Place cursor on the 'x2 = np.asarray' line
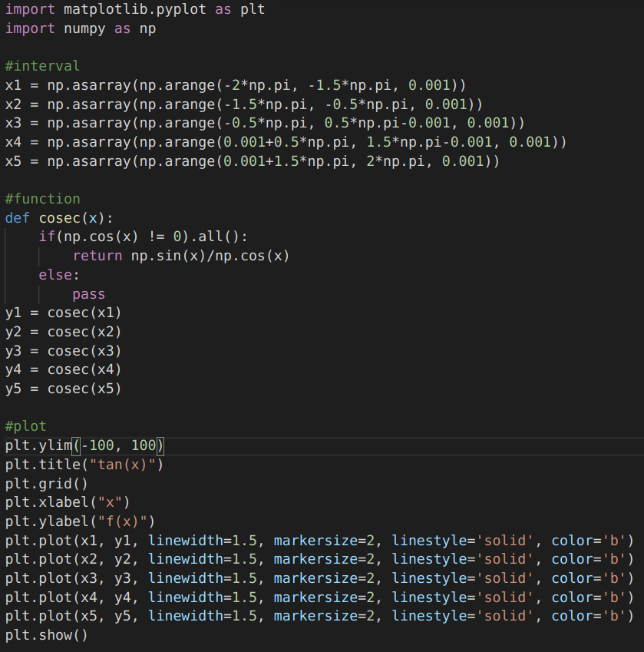The width and height of the screenshot is (644, 652). (244, 104)
